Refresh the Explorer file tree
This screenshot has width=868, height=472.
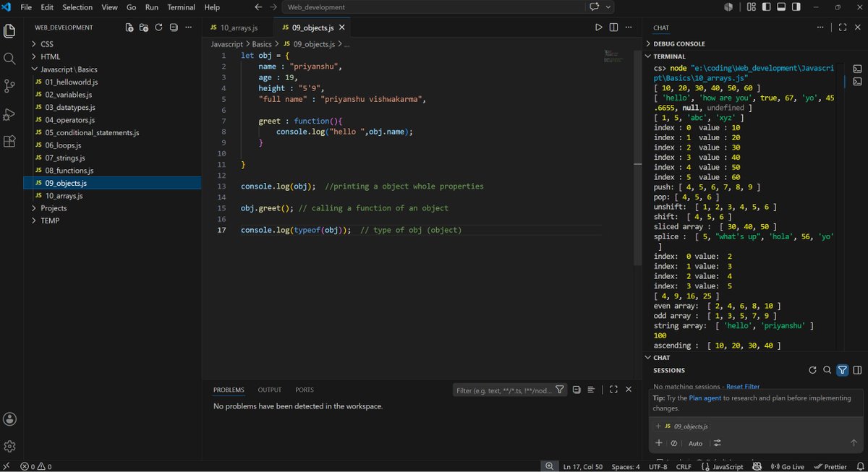[x=158, y=27]
